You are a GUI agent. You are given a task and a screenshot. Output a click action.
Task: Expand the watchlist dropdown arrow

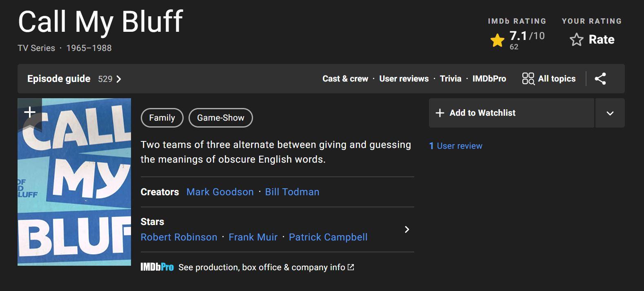[x=610, y=113]
